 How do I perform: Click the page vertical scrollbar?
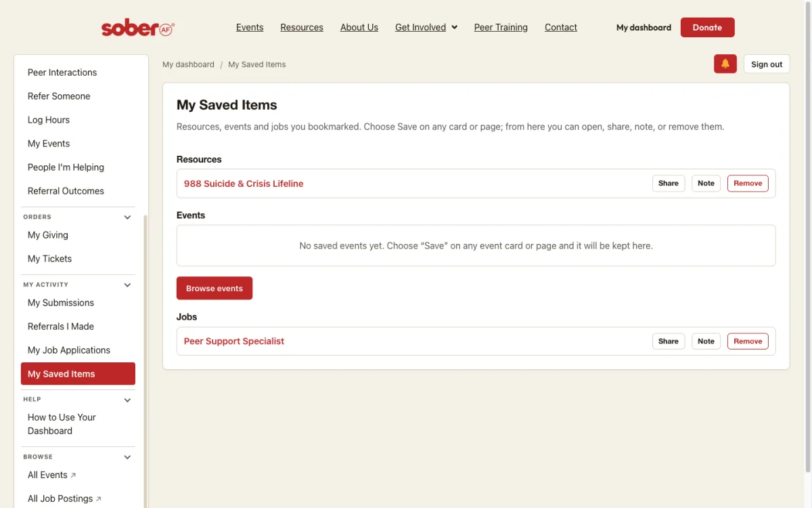pyautogui.click(x=808, y=237)
